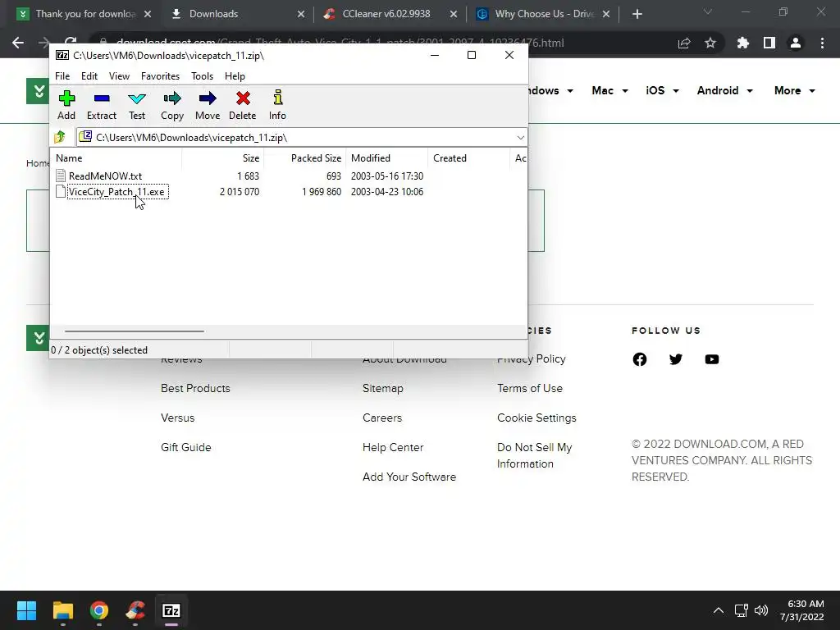The width and height of the screenshot is (840, 630).
Task: Sort files by Modified column
Action: coord(387,158)
